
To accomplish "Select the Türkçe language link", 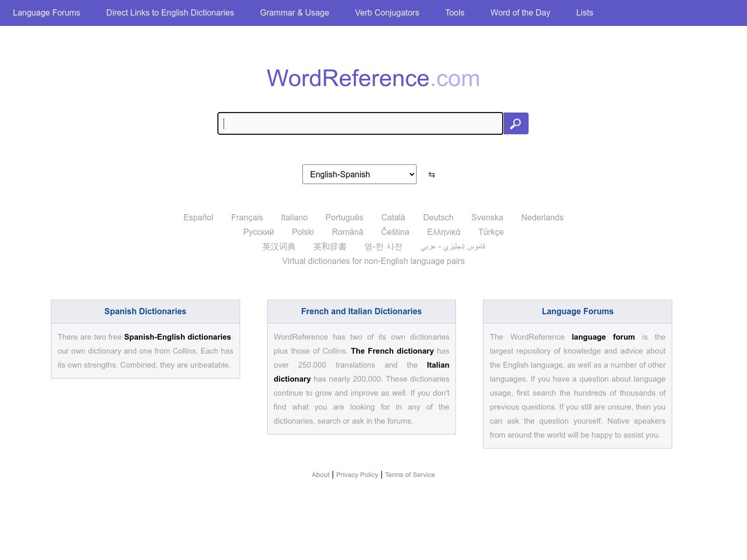I will pyautogui.click(x=491, y=232).
